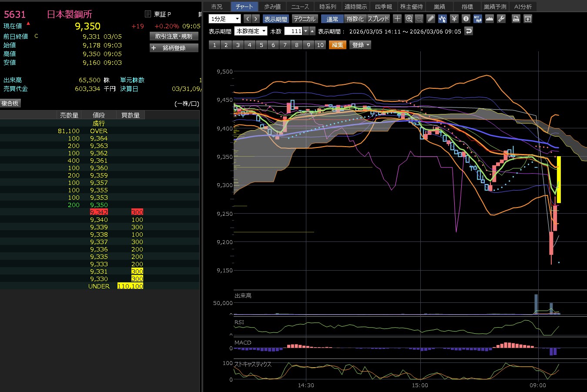Toggle the 表示期間 display period button
The width and height of the screenshot is (587, 392).
[x=276, y=19]
